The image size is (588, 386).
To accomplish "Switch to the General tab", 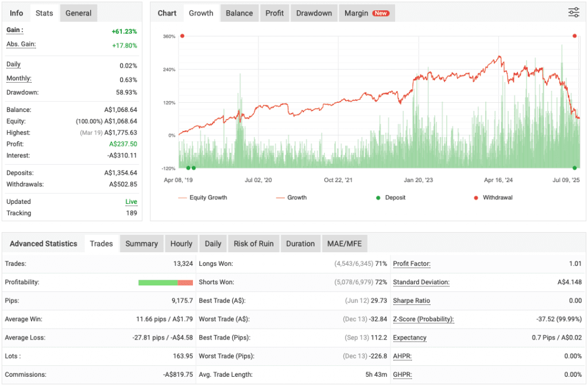I will pos(78,13).
